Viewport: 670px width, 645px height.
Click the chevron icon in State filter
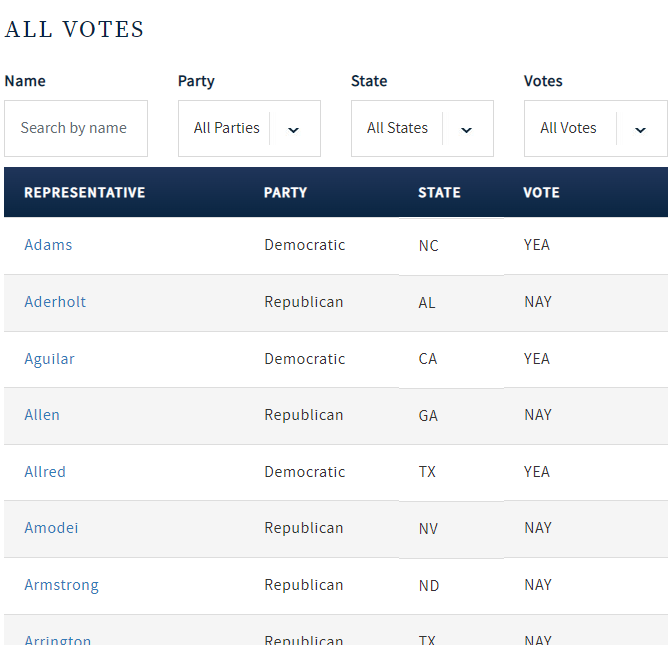tap(466, 129)
